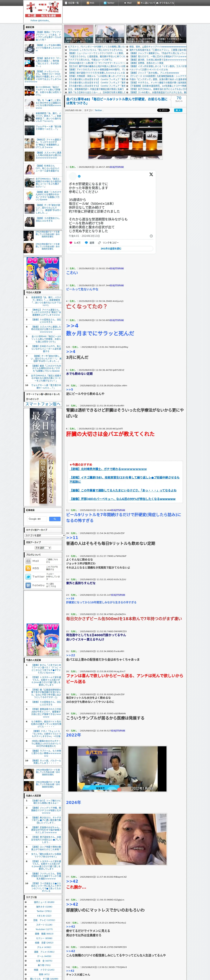Open 261件の返信を読む in the tweet

[111, 248]
